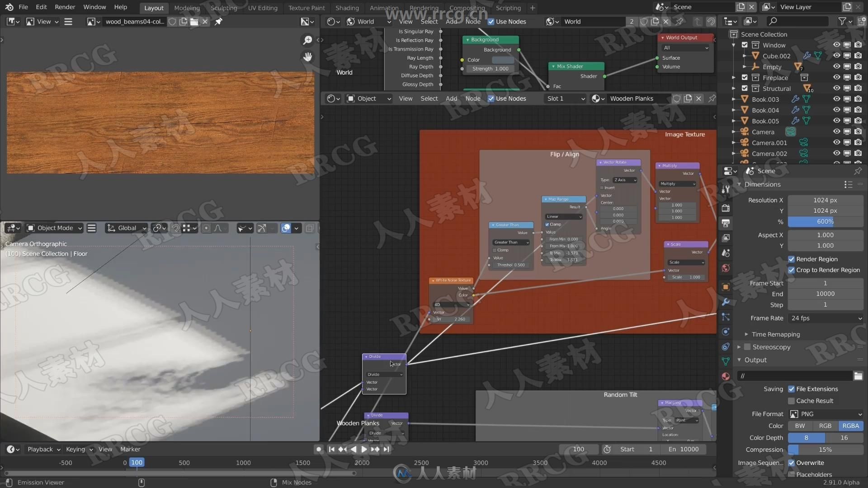Toggle auto keying record button

coord(319,449)
